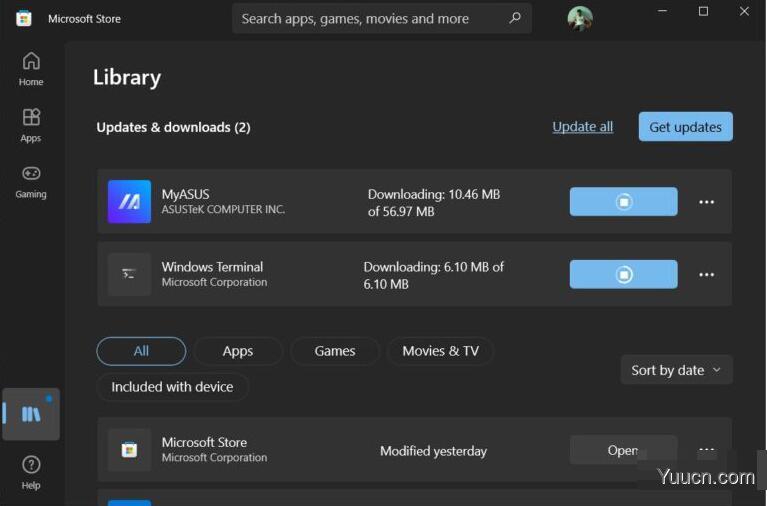Click the Updates & downloads (2) heading
767x506 pixels.
(173, 127)
